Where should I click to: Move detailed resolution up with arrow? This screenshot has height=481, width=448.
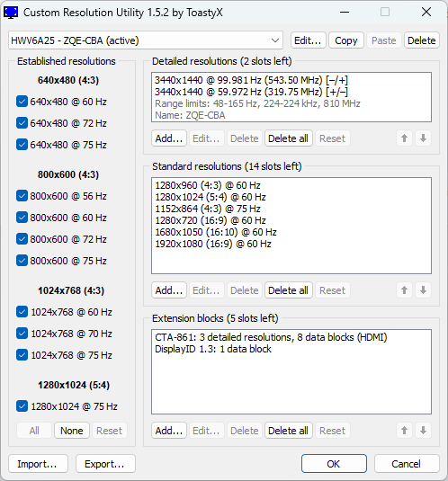404,138
